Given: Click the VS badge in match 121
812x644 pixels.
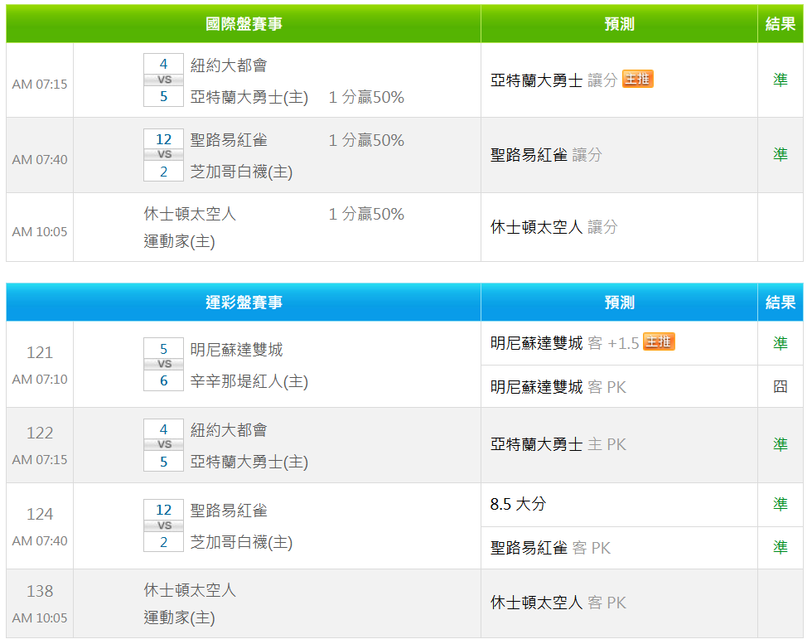Looking at the screenshot, I should tap(164, 364).
